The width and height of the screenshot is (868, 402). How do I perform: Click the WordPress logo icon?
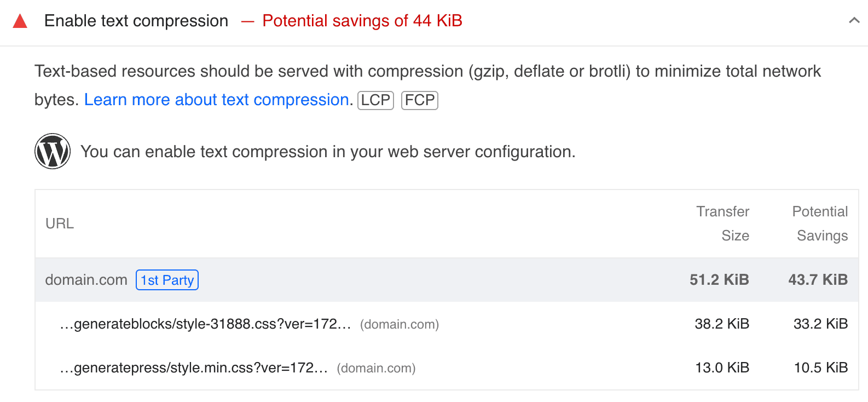coord(53,151)
